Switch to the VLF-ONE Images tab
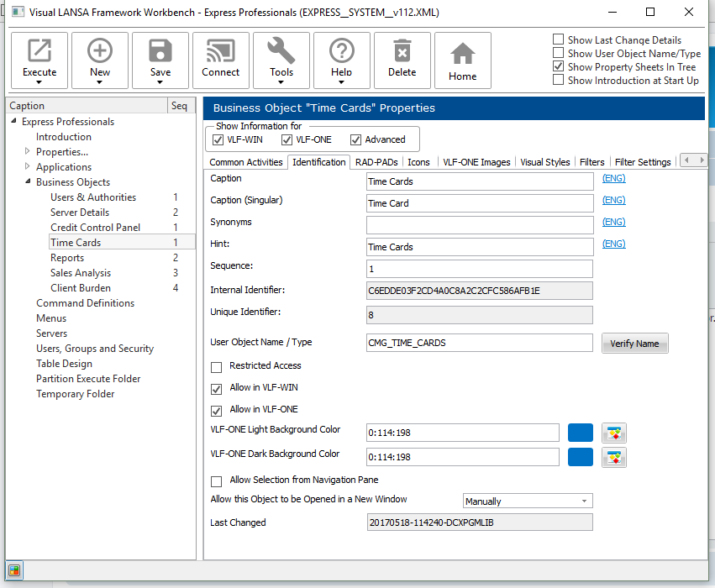This screenshot has width=715, height=588. click(x=476, y=162)
